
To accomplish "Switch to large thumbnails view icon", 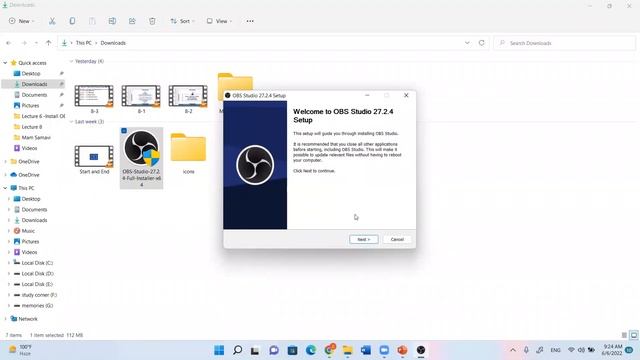I will click(633, 335).
